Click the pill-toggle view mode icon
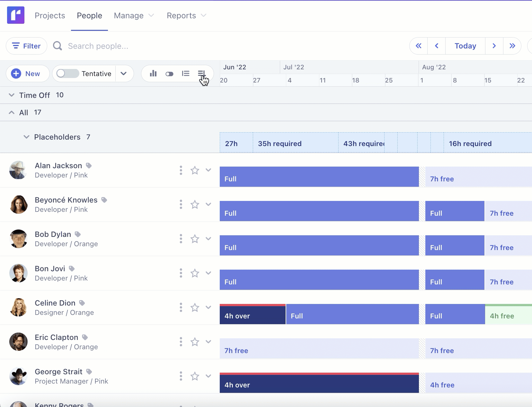Viewport: 532px width, 407px height. (x=169, y=74)
